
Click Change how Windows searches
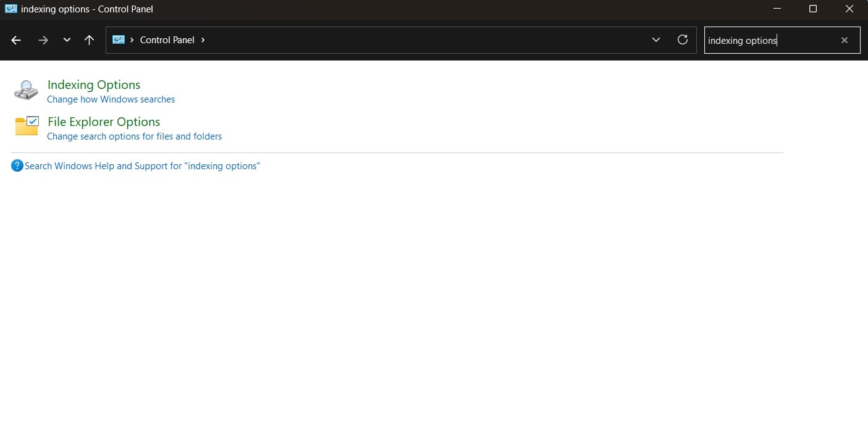coord(111,99)
